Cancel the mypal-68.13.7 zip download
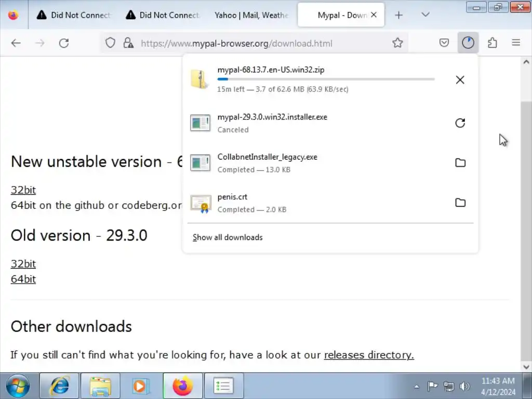Screen dimensions: 532x399 coord(460,79)
